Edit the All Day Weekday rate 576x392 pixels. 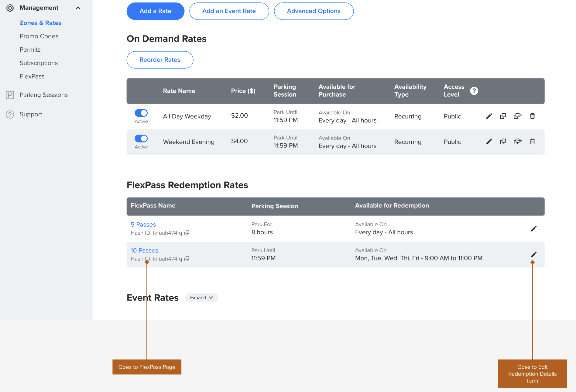click(489, 116)
